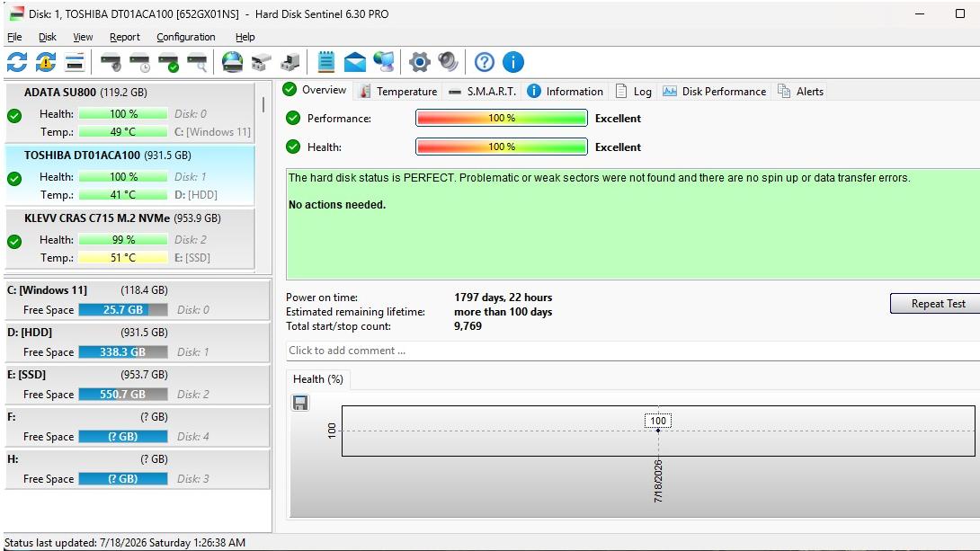Switch to the Overview tab
The image size is (980, 551).
point(316,90)
